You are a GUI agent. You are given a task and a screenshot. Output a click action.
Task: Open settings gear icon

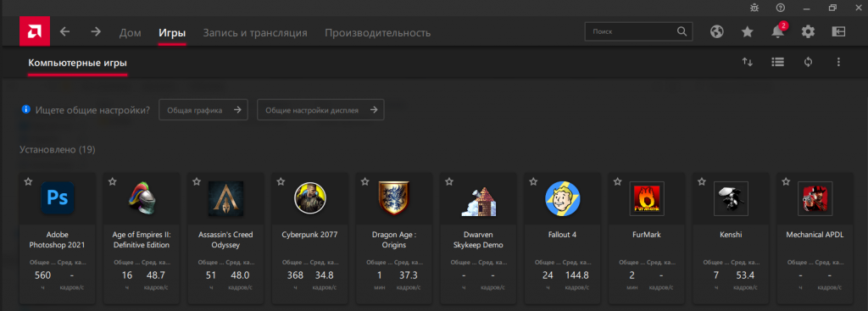pyautogui.click(x=808, y=32)
